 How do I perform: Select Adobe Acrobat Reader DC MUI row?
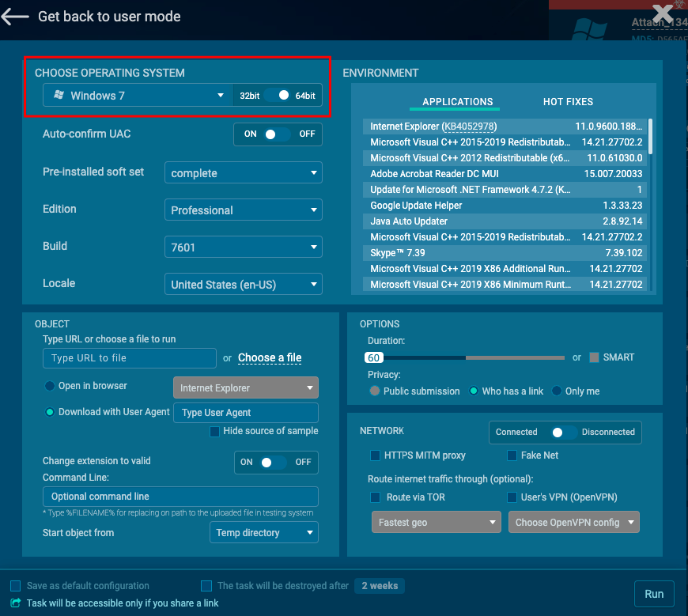505,174
